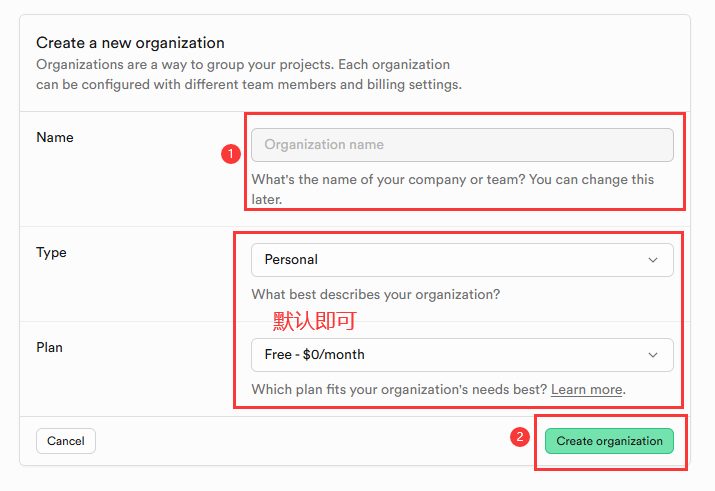Click the Name field label

[x=55, y=137]
